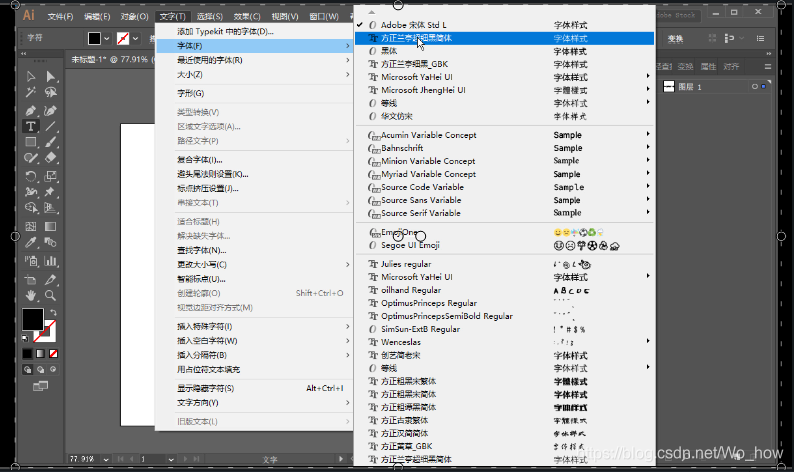The height and width of the screenshot is (472, 794).
Task: Select the Column Graph tool
Action: point(51,261)
